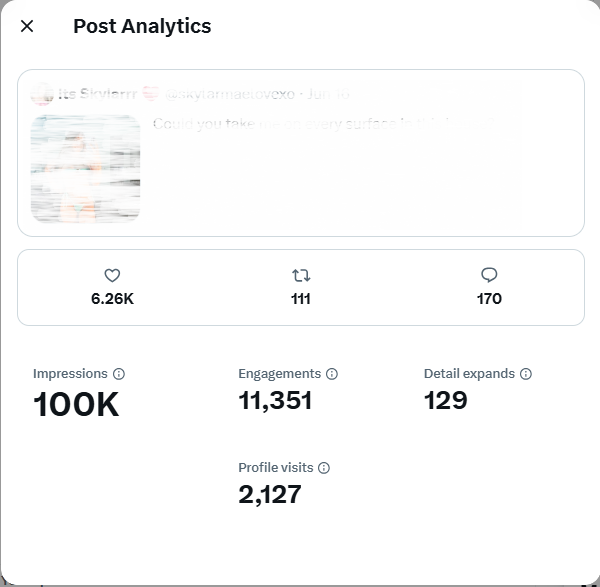
Task: Click the 111 reposts count
Action: (300, 299)
